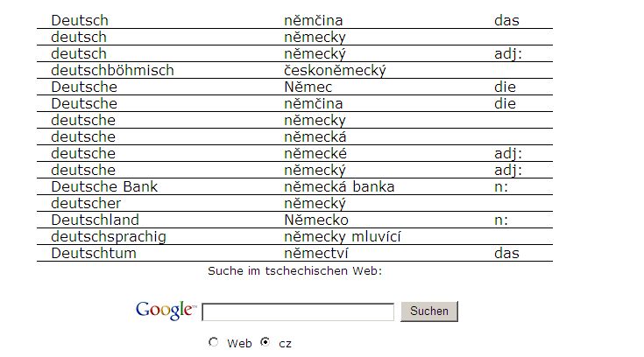Viewport: 644px width, 357px height.
Task: Click the translation německá
Action: 315,136
